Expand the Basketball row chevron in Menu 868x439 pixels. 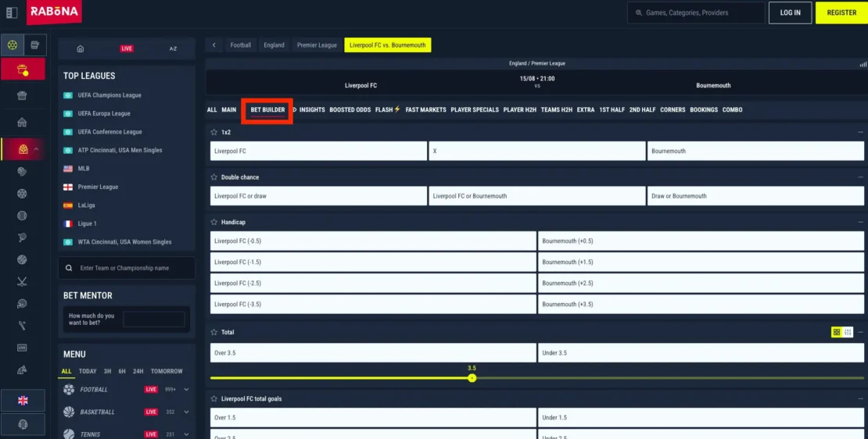[x=186, y=412]
